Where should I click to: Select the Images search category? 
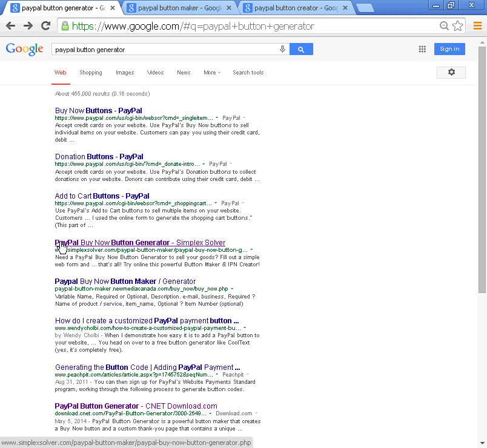(x=125, y=72)
